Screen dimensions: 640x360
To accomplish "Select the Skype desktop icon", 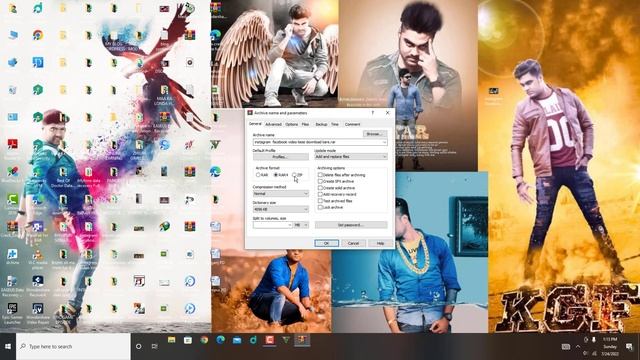I will (164, 144).
